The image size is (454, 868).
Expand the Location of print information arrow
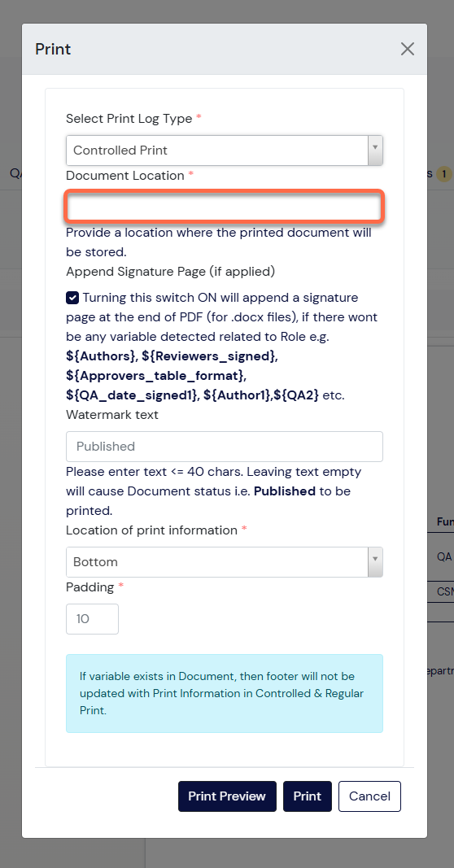(x=375, y=562)
